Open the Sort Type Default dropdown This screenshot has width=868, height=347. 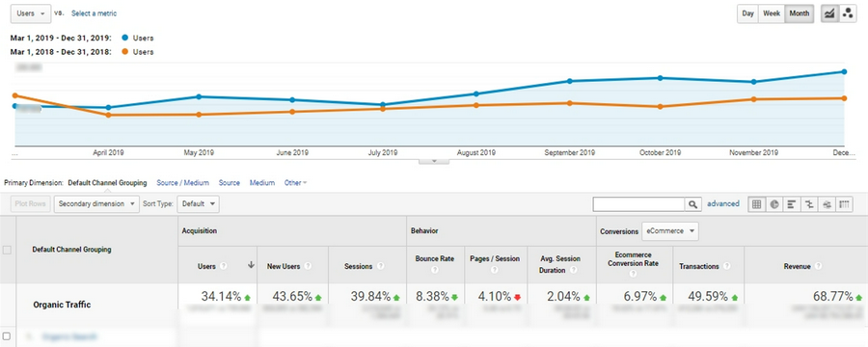(198, 203)
